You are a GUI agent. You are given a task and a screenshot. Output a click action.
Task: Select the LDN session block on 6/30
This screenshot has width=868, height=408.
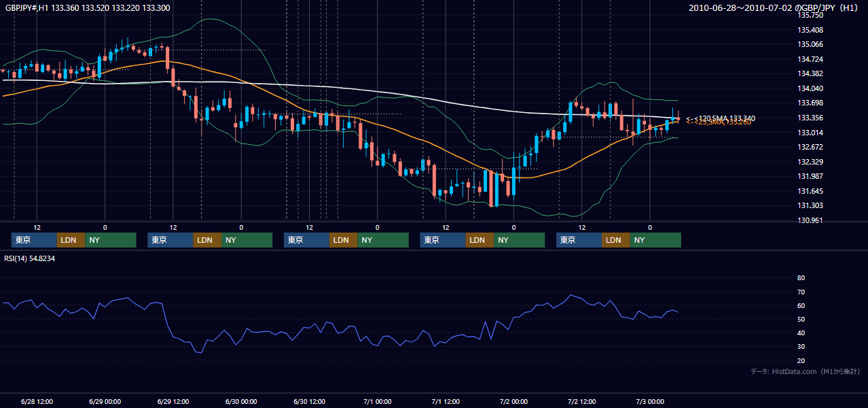[x=344, y=240]
